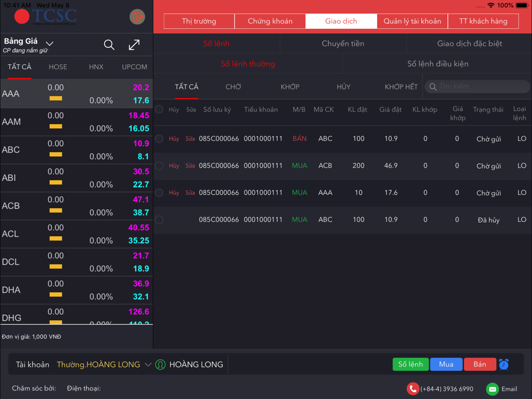Open stock search magnifier in Bảng Giá panel
Viewport: 532px width, 399px height.
109,45
